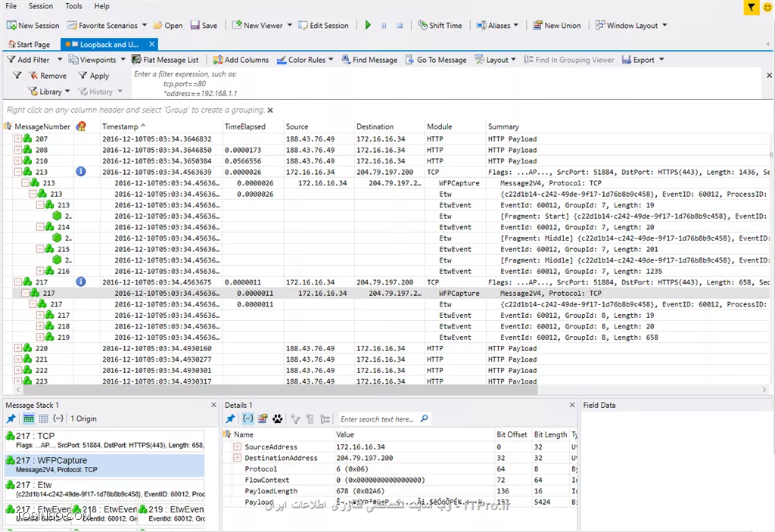The width and height of the screenshot is (775, 532).
Task: Select the 217 : TCP item in Message Stack
Action: 104,440
